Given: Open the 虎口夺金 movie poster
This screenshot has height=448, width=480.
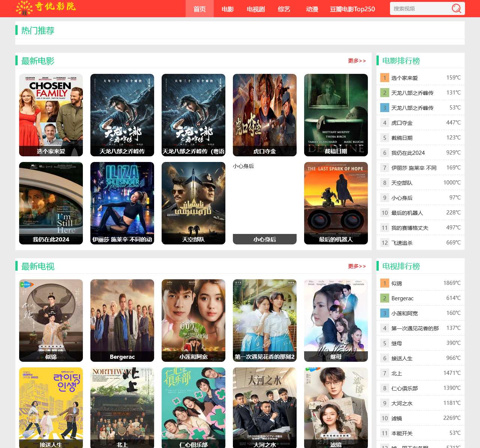Looking at the screenshot, I should (265, 115).
